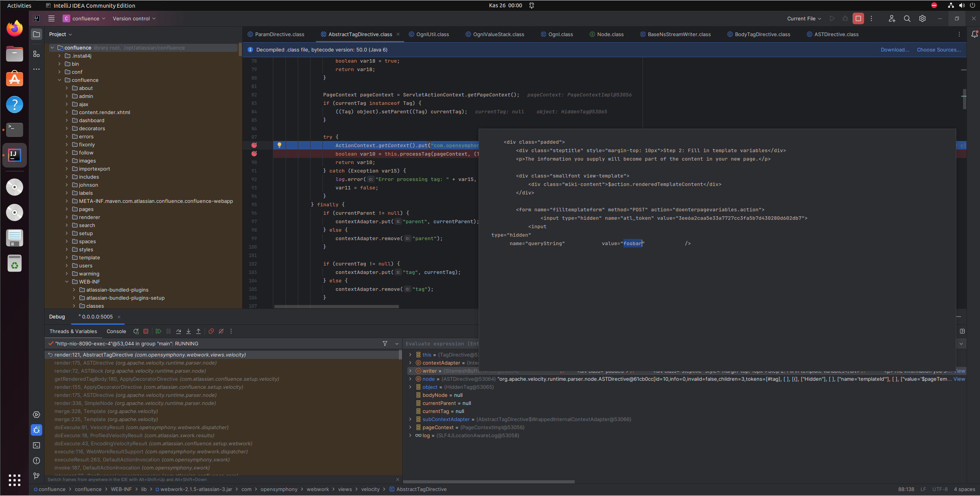Open the Current File run configuration dropdown

tap(804, 18)
